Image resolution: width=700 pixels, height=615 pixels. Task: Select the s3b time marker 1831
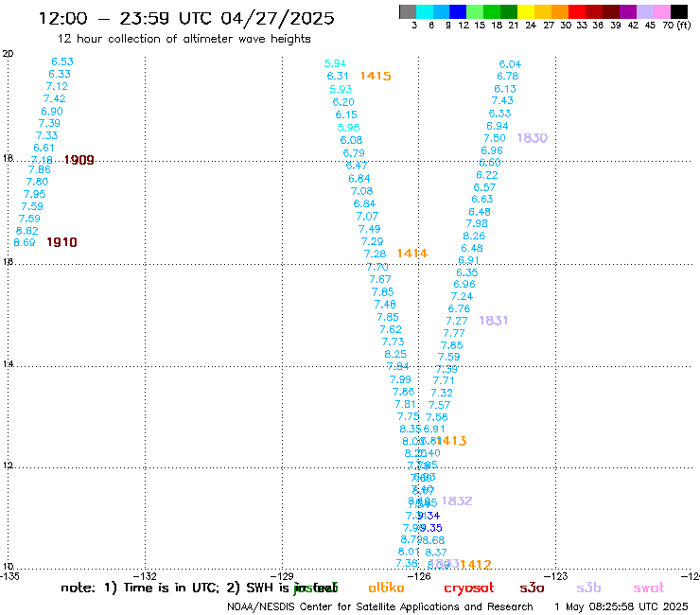493,320
